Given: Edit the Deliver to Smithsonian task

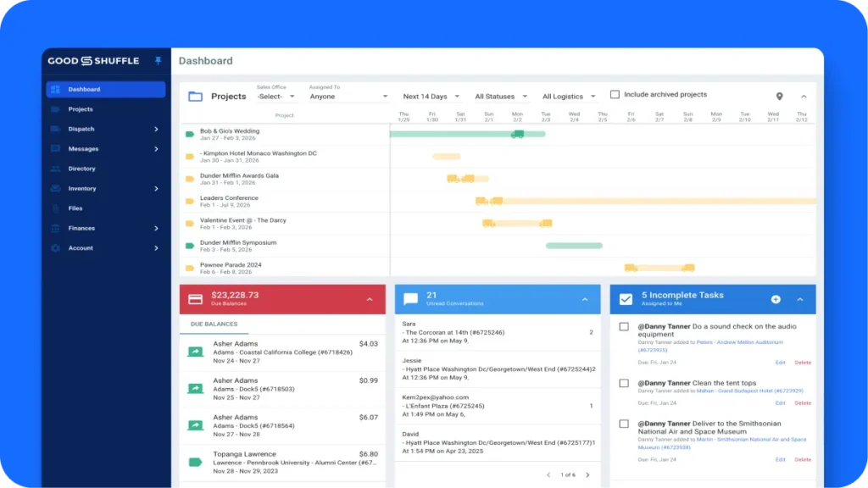Looking at the screenshot, I should pos(781,459).
